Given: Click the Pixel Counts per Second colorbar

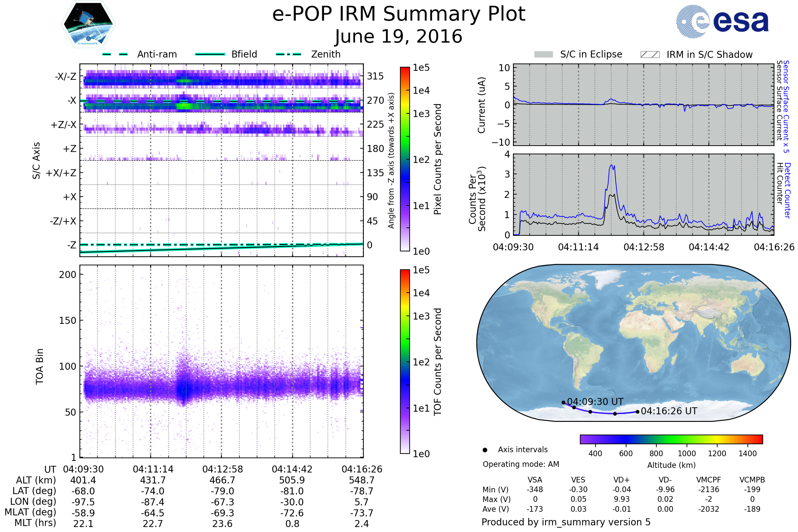Looking at the screenshot, I should [x=405, y=159].
